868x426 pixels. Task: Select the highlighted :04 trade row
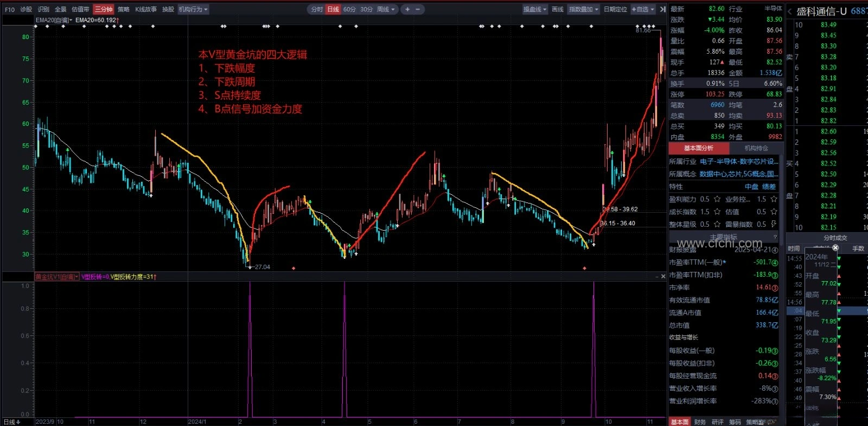click(827, 311)
